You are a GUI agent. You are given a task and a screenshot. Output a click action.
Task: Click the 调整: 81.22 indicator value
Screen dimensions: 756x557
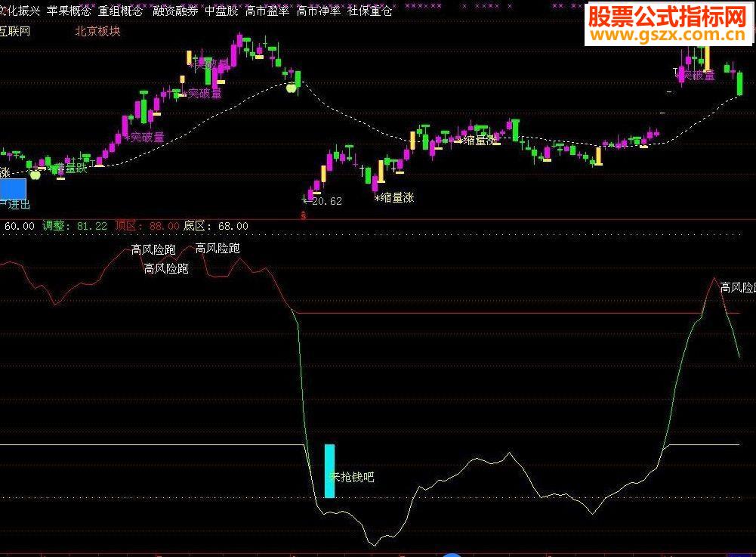coord(75,226)
